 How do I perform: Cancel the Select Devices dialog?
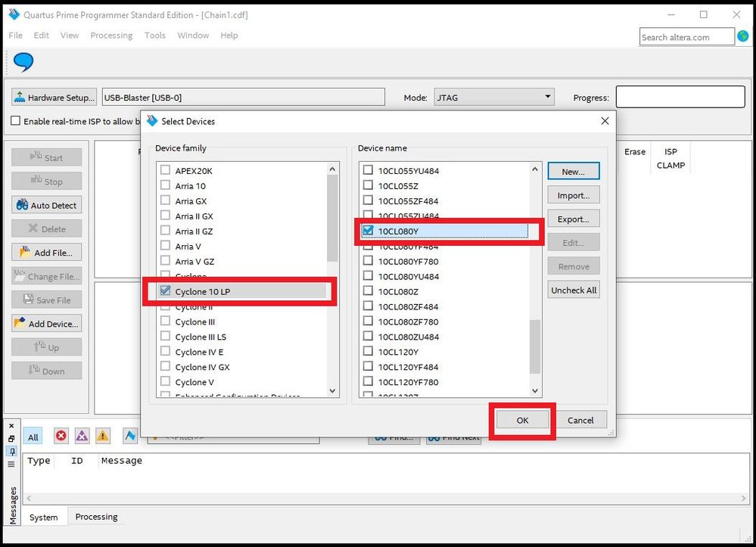(x=580, y=420)
